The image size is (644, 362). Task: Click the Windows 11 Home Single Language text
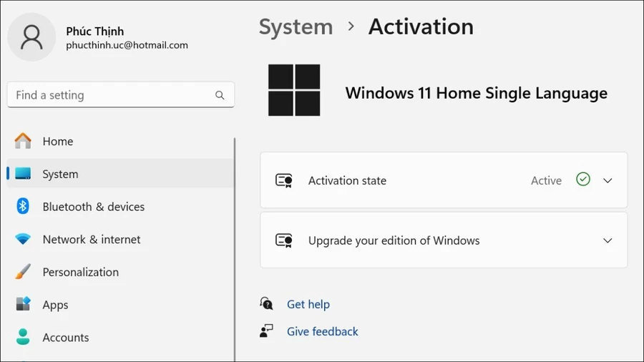(476, 93)
